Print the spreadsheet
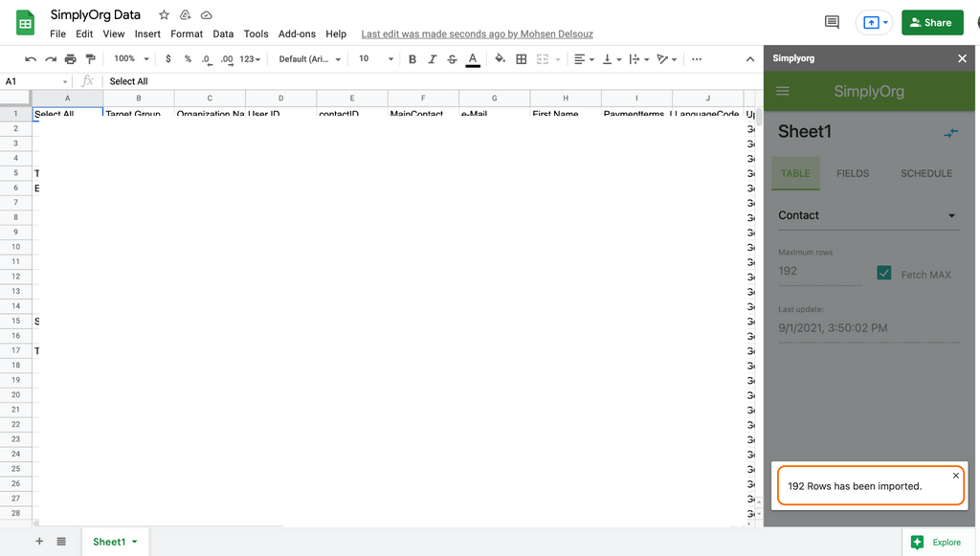Screen dimensions: 980x556 pos(71,58)
